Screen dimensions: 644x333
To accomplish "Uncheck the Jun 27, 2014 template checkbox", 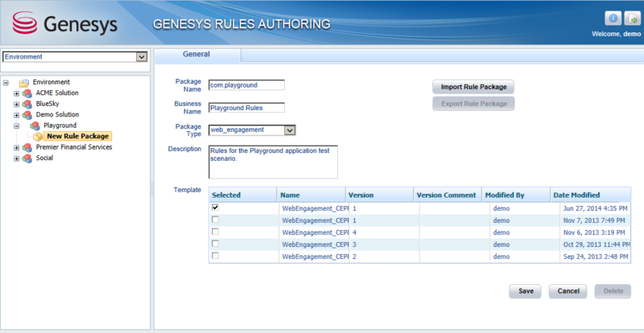I will [x=215, y=208].
